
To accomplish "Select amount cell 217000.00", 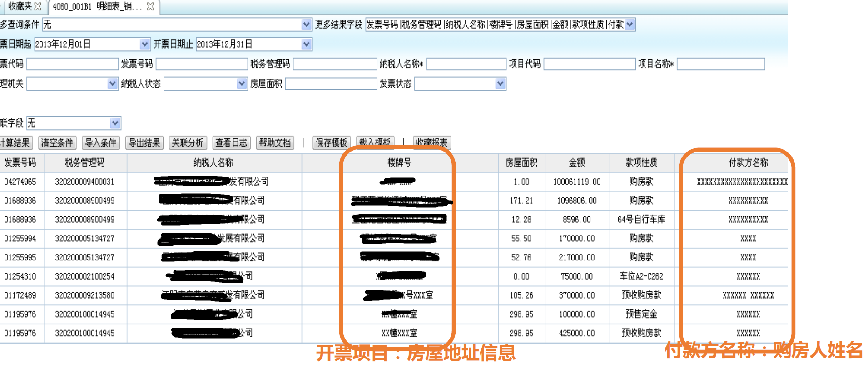I will click(577, 258).
